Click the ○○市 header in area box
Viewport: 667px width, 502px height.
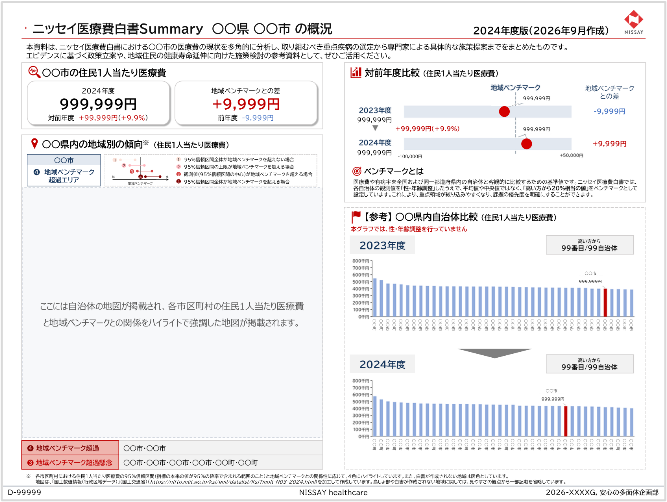coord(64,160)
